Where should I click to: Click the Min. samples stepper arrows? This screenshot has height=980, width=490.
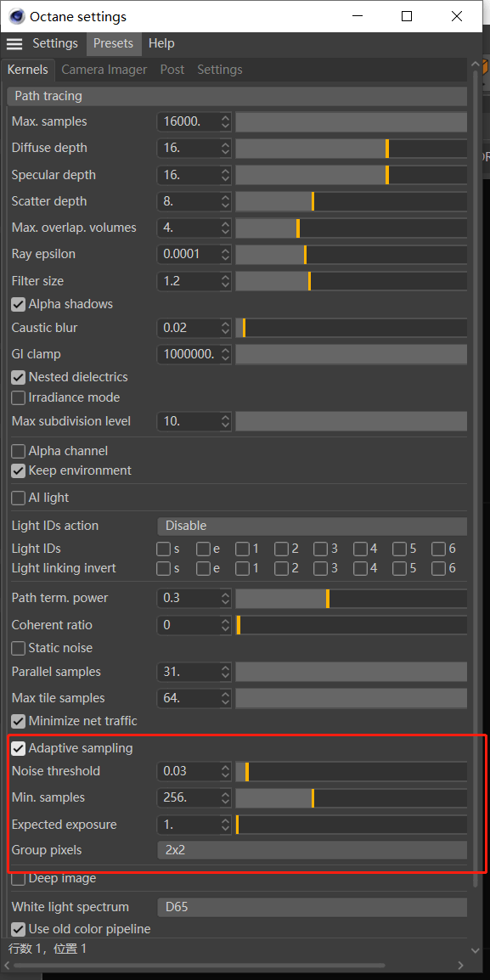(226, 797)
